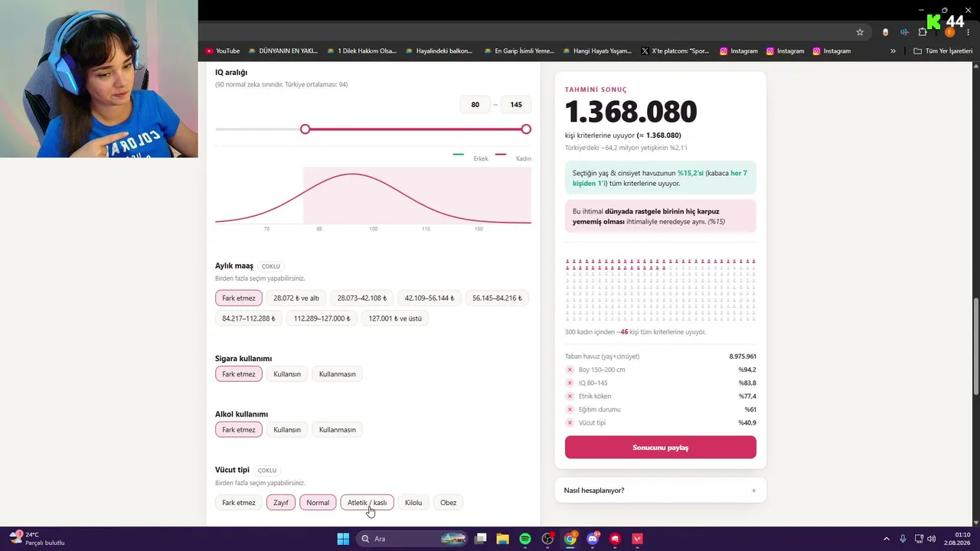Select Kullanmasın under Alkol kullanımı
The height and width of the screenshot is (551, 980).
click(x=338, y=429)
